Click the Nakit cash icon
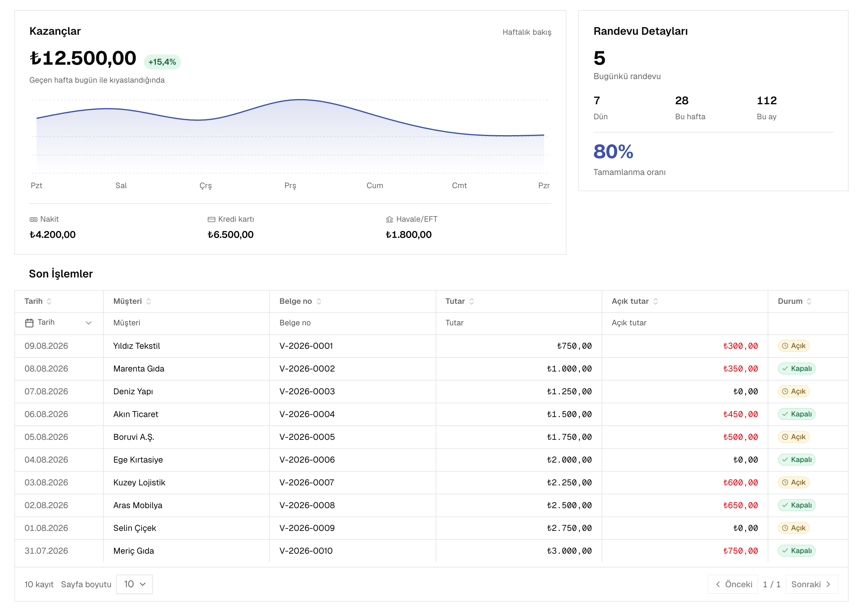 click(33, 219)
